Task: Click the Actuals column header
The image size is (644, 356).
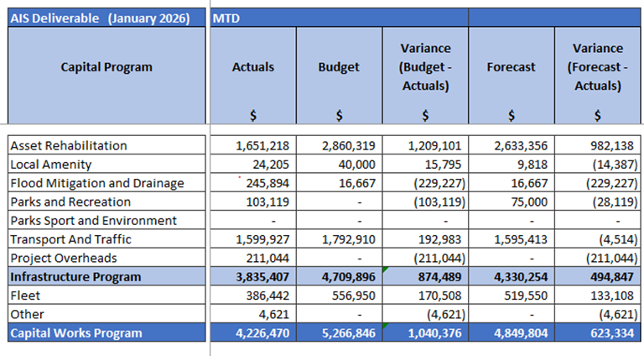Action: coord(252,67)
